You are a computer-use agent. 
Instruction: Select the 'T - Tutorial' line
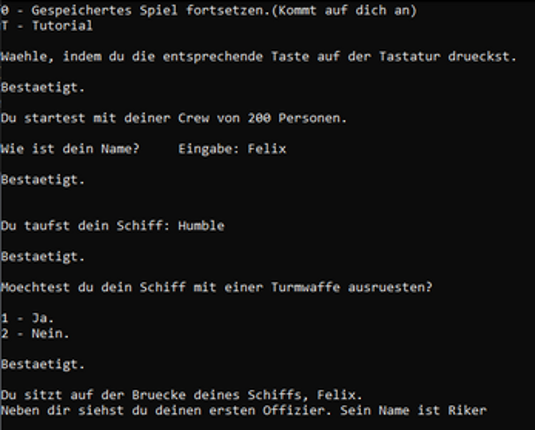(47, 26)
